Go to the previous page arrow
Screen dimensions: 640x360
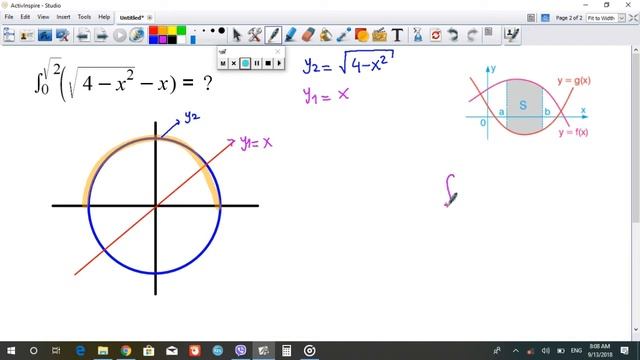(83, 36)
